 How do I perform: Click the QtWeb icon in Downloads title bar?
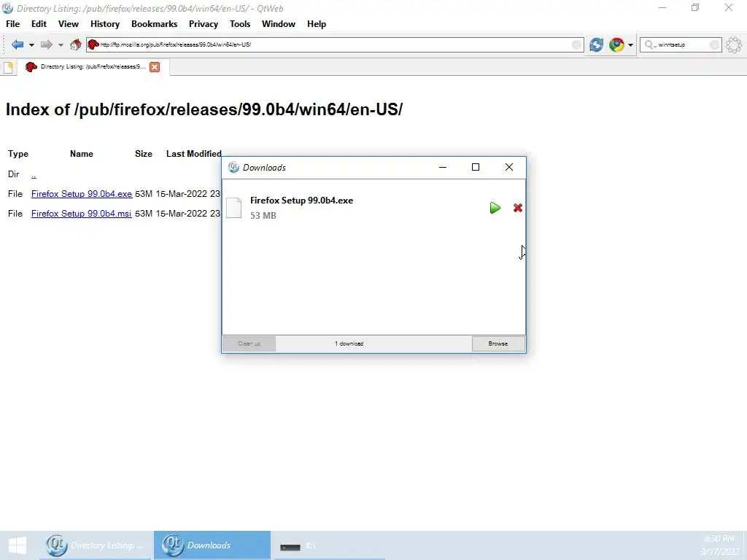233,167
